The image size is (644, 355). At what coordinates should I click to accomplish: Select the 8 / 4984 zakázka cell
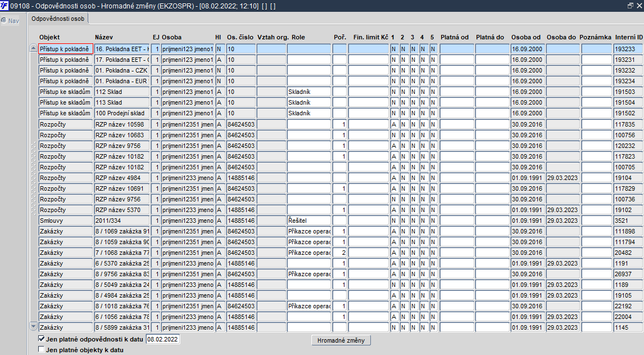pyautogui.click(x=122, y=295)
